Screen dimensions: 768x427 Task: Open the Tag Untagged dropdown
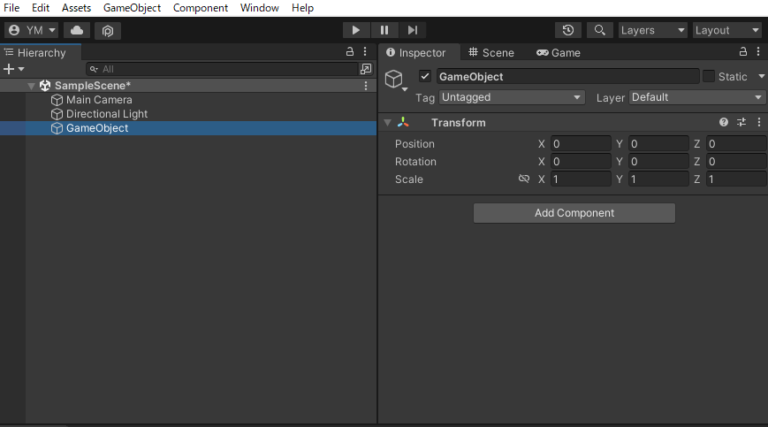512,97
